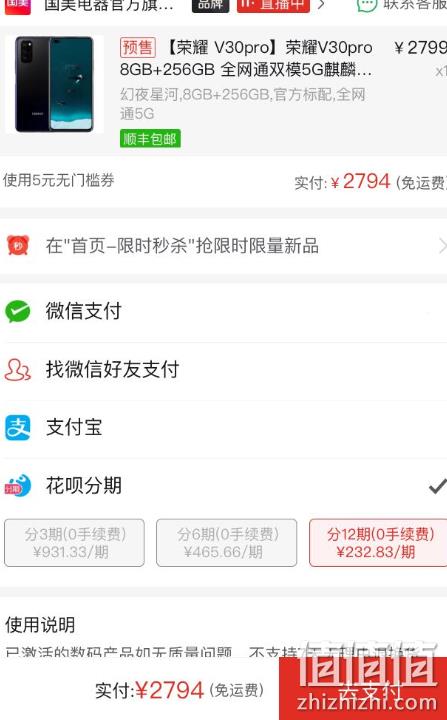
Task: Select the 12-period installment option ¥232.83
Action: (x=378, y=543)
